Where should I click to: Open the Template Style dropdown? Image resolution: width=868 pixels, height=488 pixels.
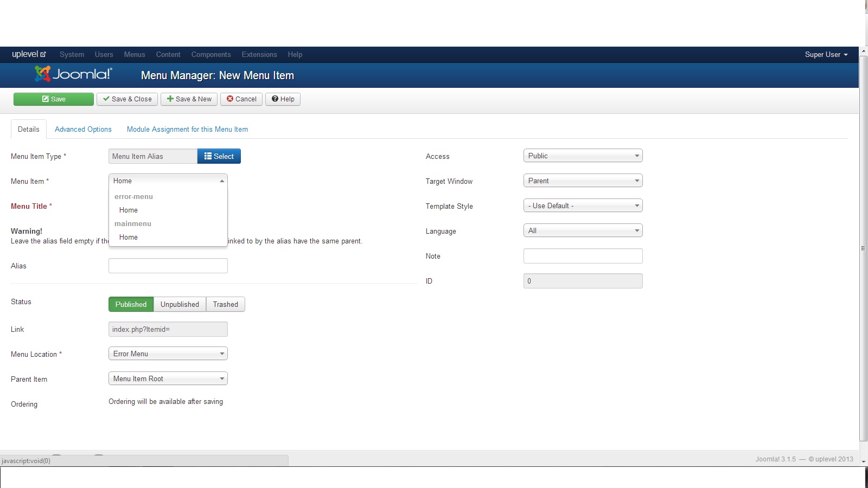583,206
